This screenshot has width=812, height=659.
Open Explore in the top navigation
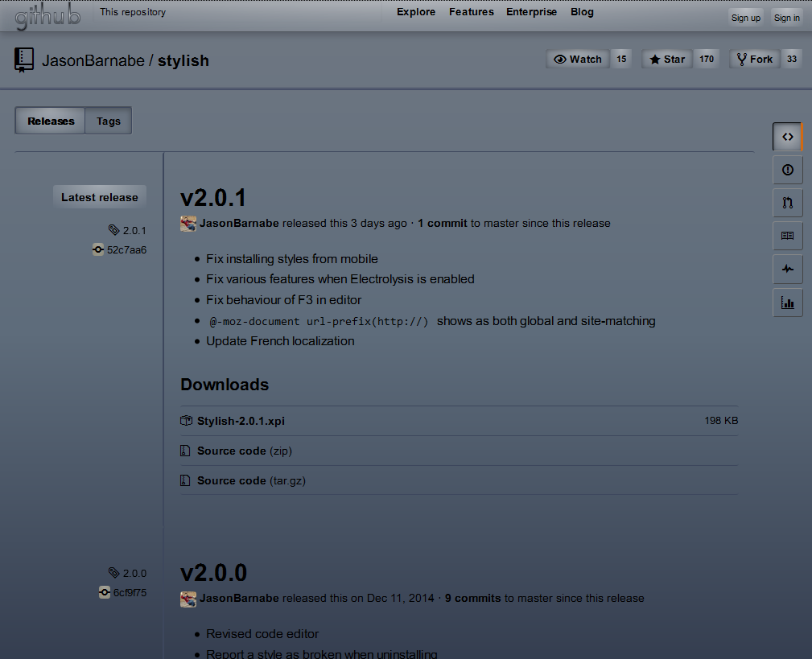coord(416,12)
